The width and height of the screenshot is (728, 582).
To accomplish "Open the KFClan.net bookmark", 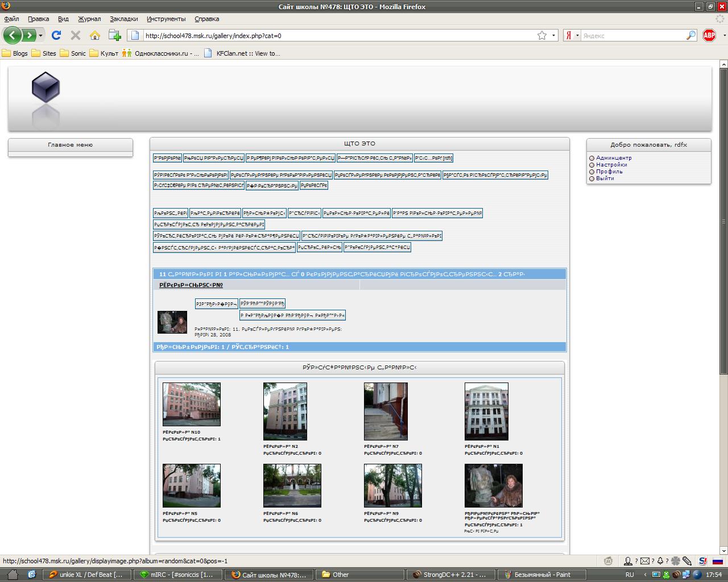I will [243, 53].
